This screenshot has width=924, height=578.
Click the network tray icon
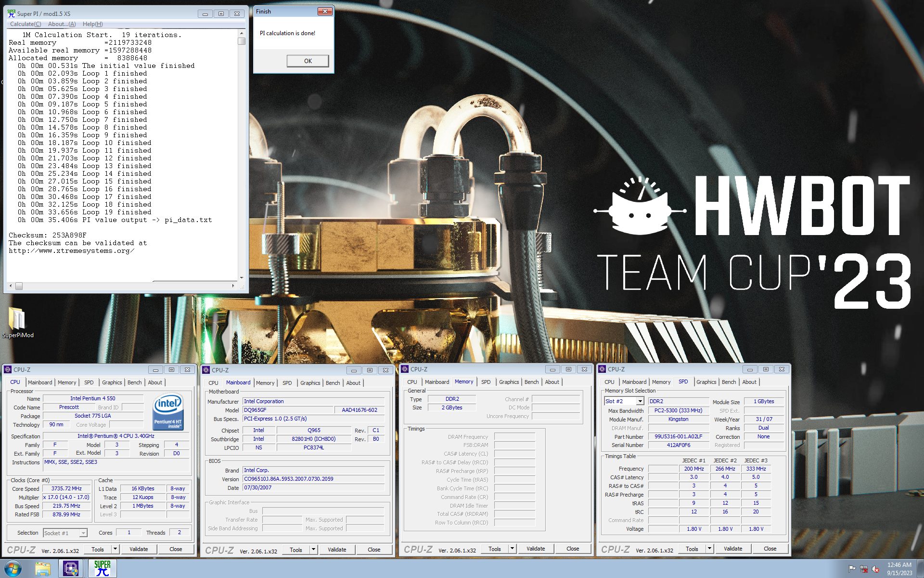pos(864,569)
